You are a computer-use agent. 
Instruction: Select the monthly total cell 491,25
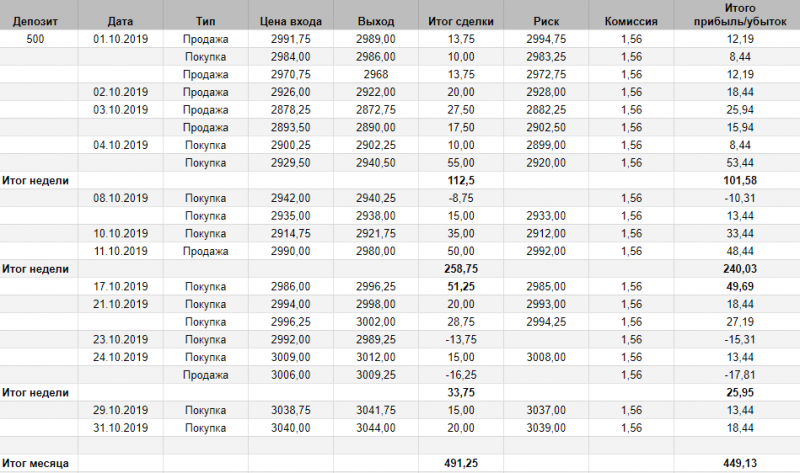pyautogui.click(x=455, y=463)
